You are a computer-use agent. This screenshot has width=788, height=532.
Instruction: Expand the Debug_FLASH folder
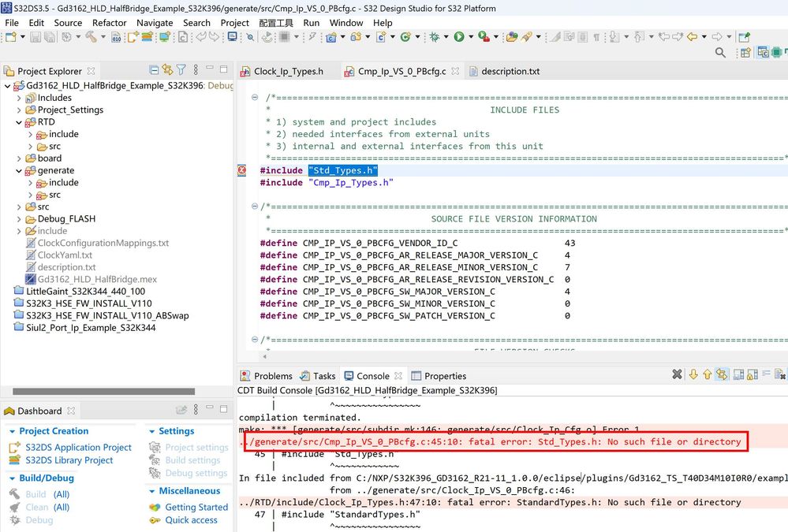pyautogui.click(x=17, y=218)
